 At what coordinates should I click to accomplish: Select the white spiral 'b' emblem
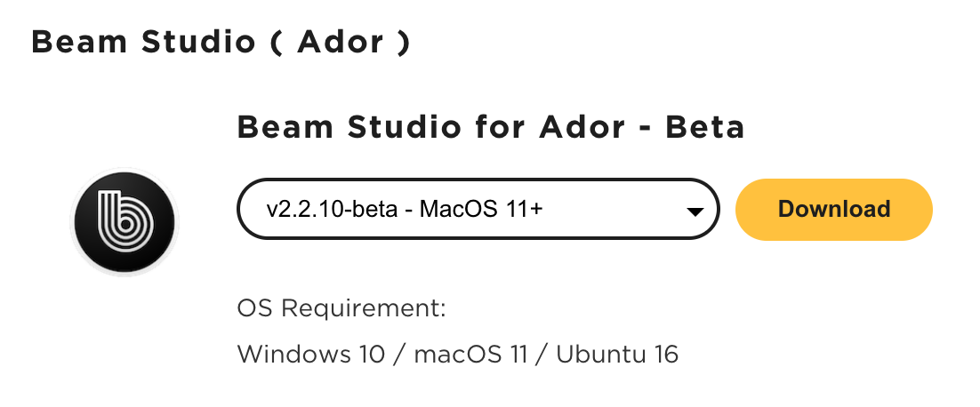point(125,221)
